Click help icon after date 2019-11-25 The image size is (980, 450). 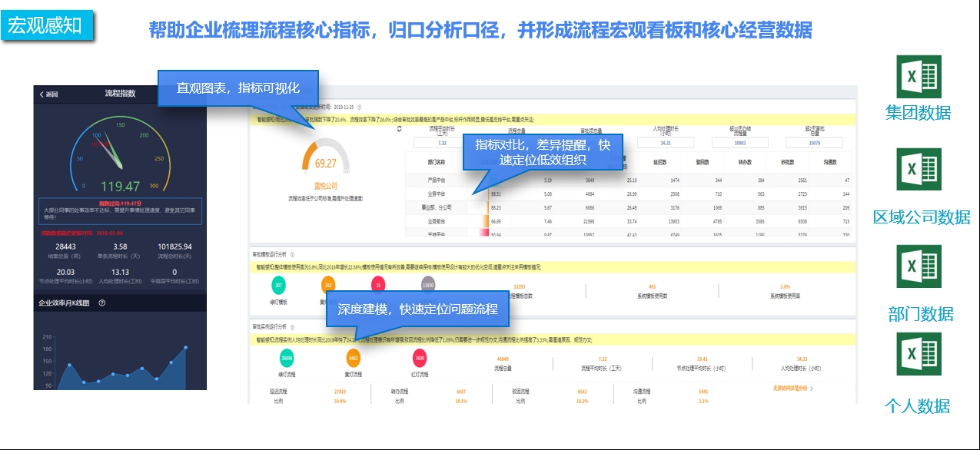point(359,108)
